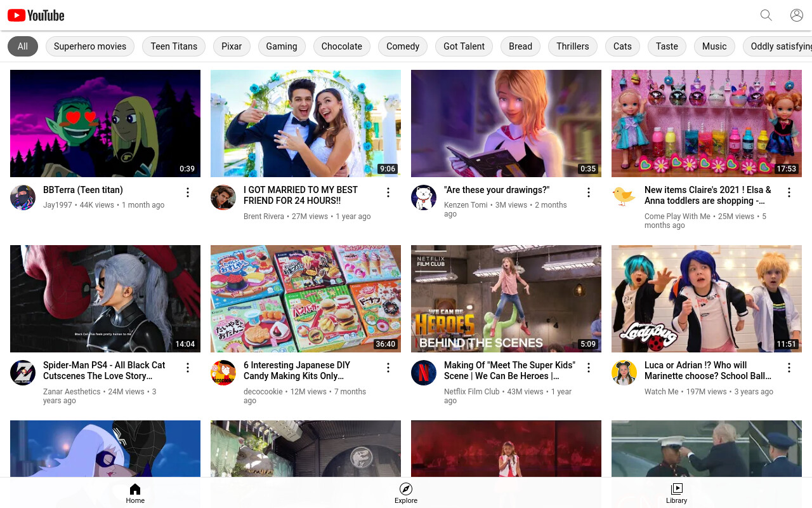Go to Home in bottom navigation
This screenshot has height=508, width=812.
[x=135, y=493]
